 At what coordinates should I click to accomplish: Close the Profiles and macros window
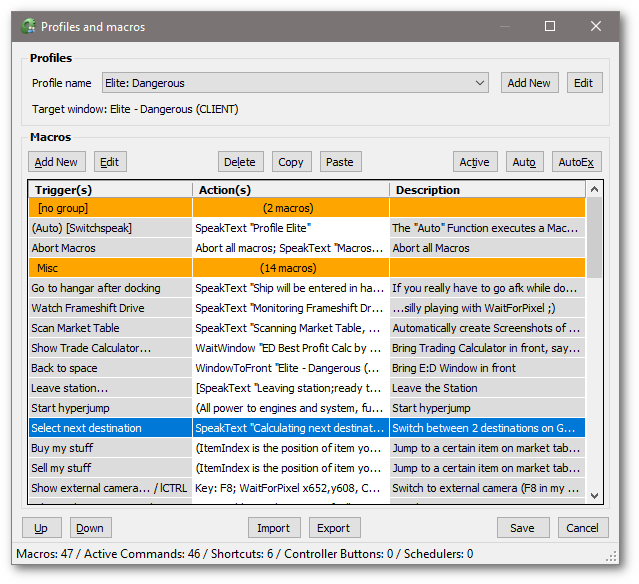[596, 26]
